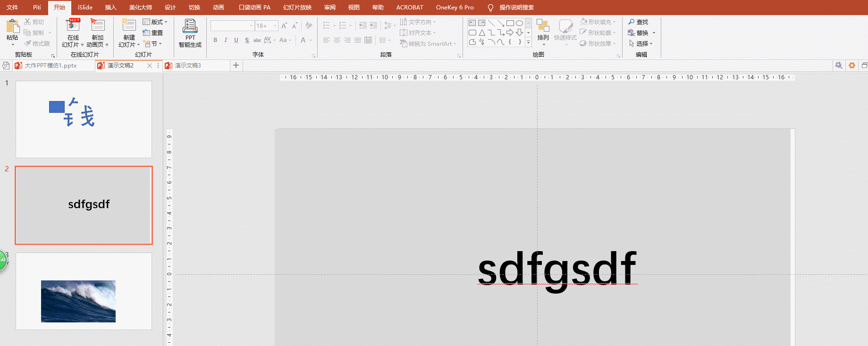Choose the triangle shape in the gallery
The height and width of the screenshot is (346, 868).
click(x=482, y=33)
